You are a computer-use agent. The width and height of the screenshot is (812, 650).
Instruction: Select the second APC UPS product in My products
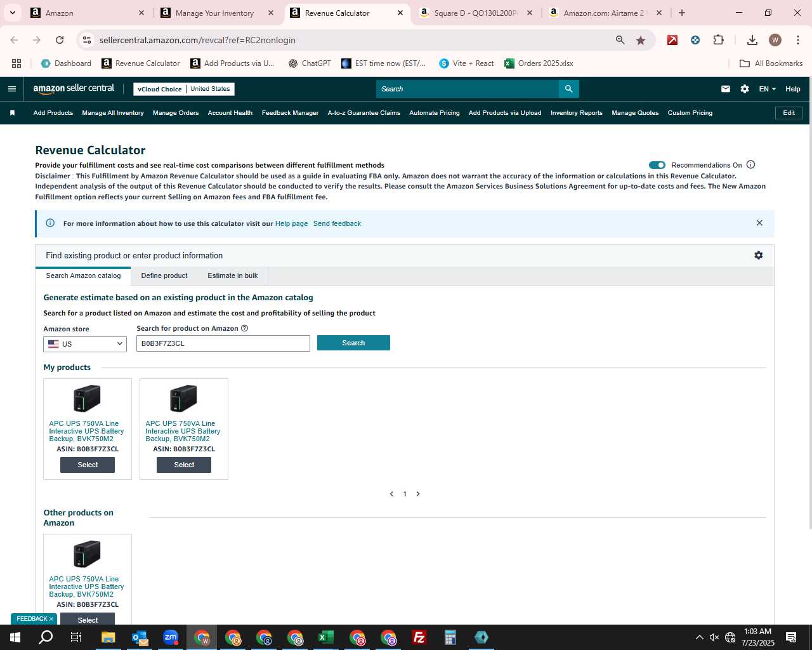pyautogui.click(x=184, y=465)
